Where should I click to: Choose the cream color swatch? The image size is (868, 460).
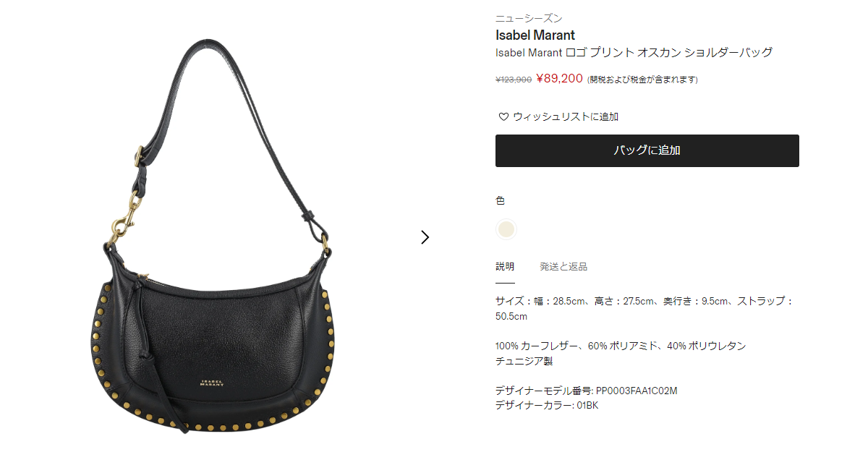[x=506, y=229]
